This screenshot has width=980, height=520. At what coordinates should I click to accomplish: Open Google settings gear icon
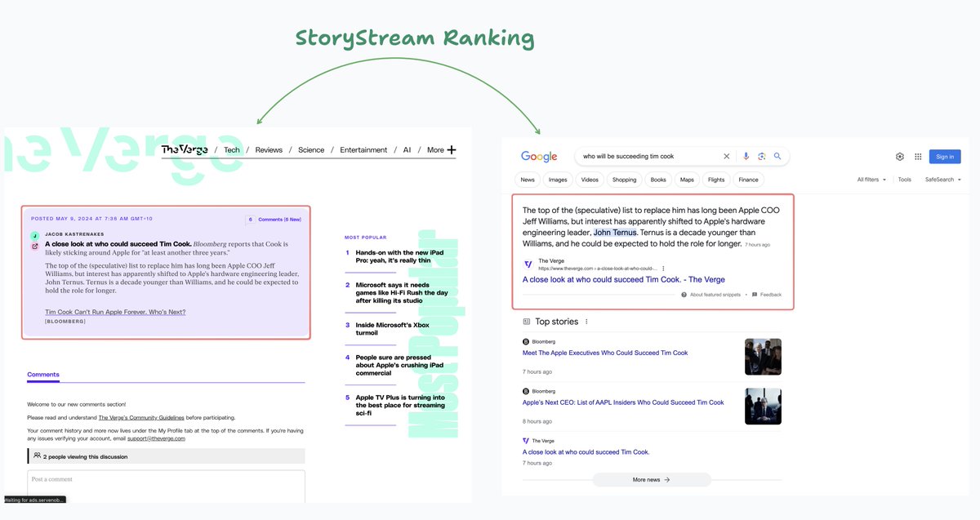coord(900,157)
